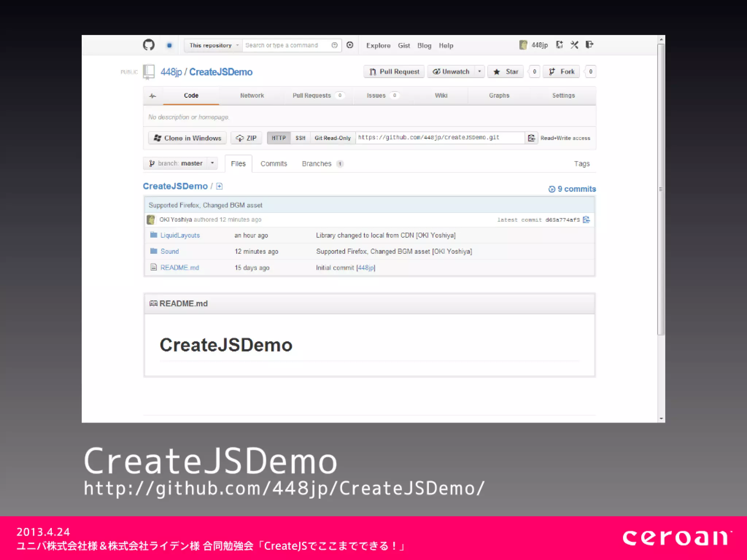Expand the Unwatch dropdown arrow
The width and height of the screenshot is (747, 560).
click(x=480, y=71)
